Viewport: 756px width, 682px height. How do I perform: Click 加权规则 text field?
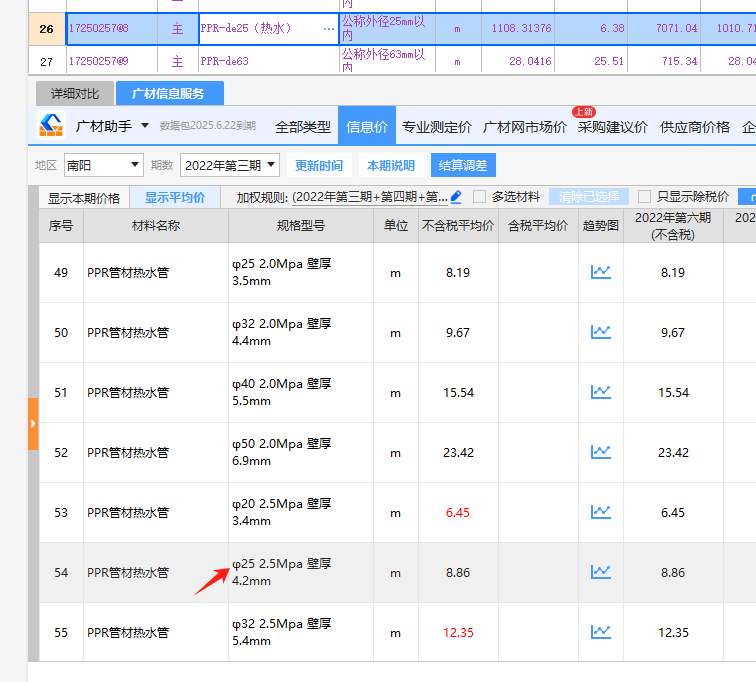click(370, 197)
